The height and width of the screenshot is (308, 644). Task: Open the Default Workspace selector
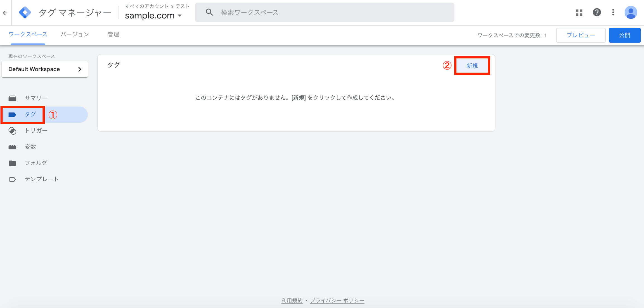click(x=45, y=69)
